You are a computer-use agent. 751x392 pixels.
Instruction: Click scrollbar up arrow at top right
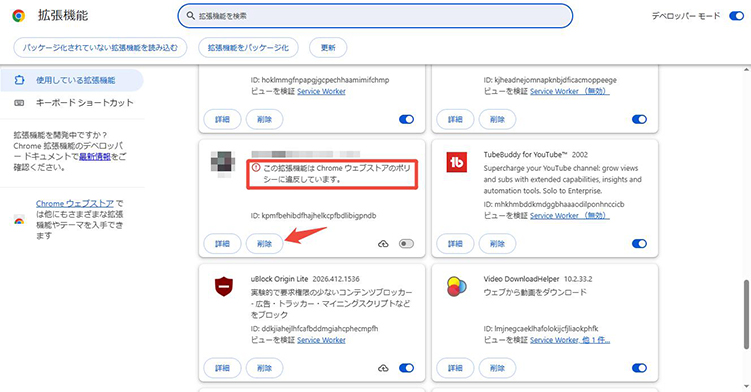[746, 70]
